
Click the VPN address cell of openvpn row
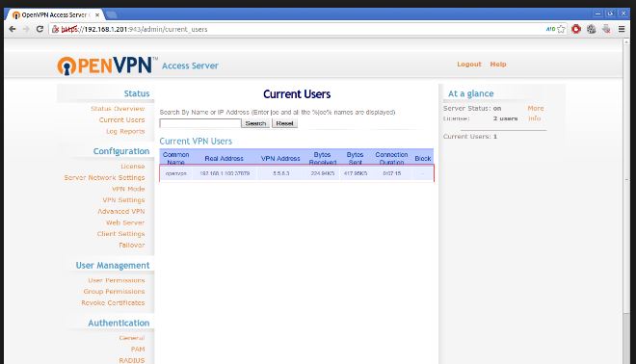280,173
